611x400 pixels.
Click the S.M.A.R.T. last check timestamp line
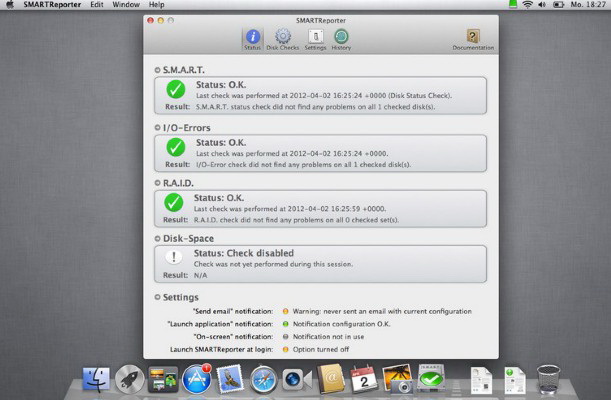tap(324, 95)
